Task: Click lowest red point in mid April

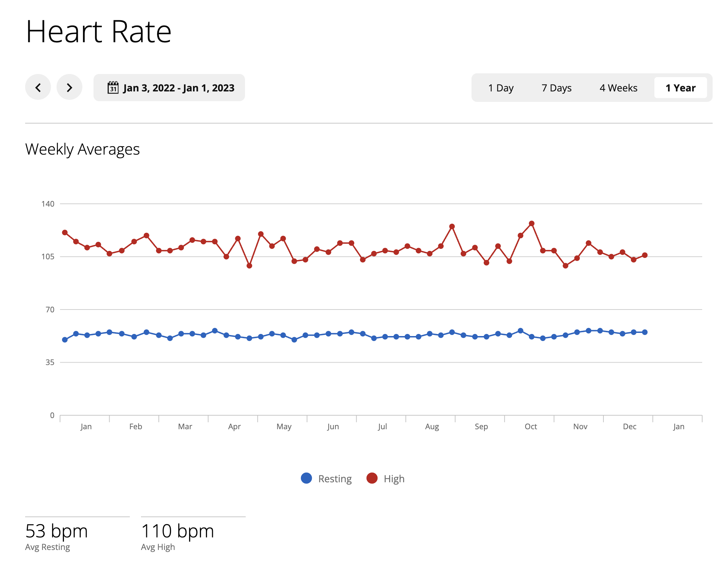Action: click(249, 266)
